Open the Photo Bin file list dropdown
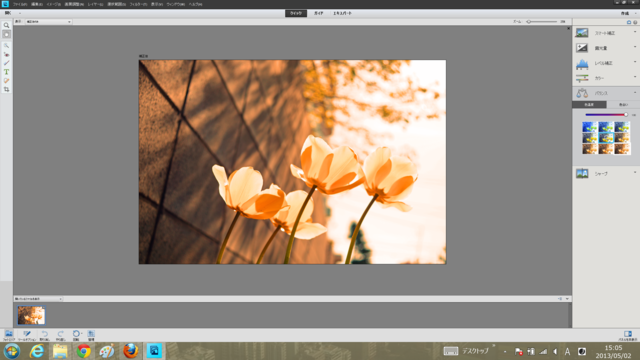 (38, 299)
